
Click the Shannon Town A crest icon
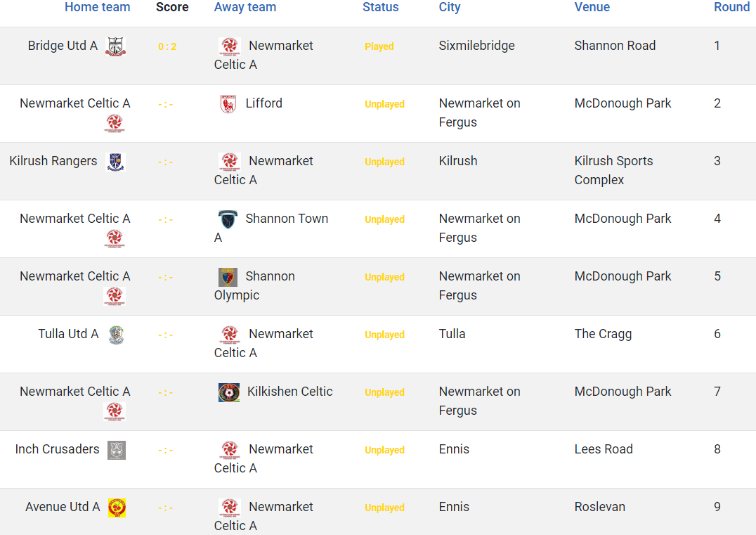(x=228, y=219)
